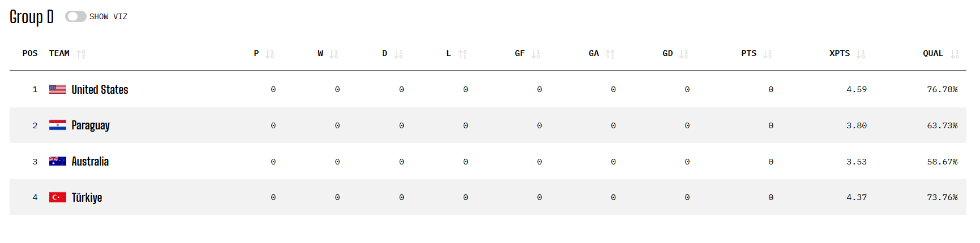Sort by draws using D sort icon

coord(399,54)
